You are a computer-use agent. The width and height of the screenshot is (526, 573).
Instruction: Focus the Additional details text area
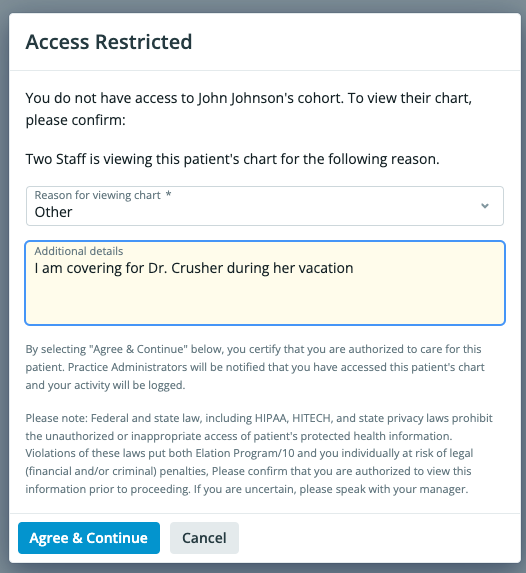[x=265, y=282]
